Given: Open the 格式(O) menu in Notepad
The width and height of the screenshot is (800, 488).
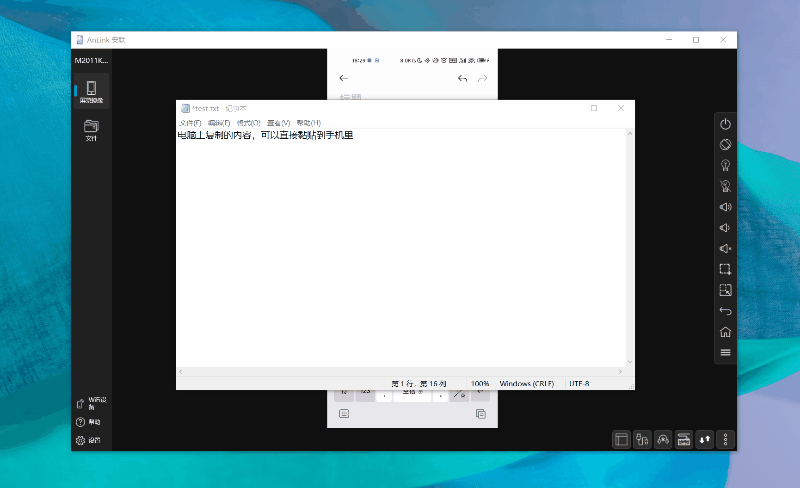Looking at the screenshot, I should pos(248,123).
